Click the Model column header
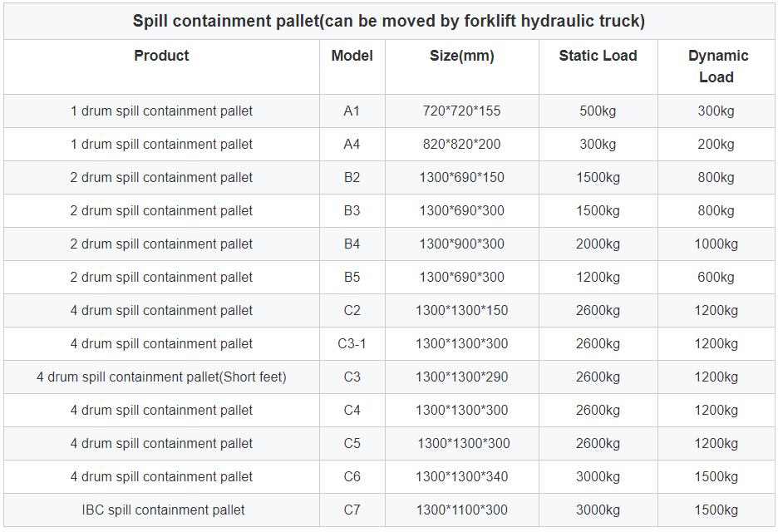The height and width of the screenshot is (532, 778). pyautogui.click(x=352, y=66)
